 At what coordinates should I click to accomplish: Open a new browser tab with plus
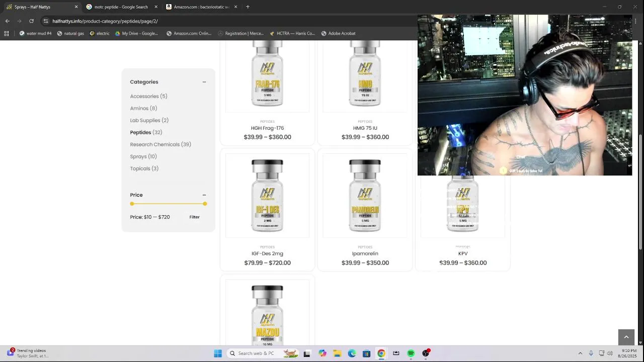click(248, 7)
